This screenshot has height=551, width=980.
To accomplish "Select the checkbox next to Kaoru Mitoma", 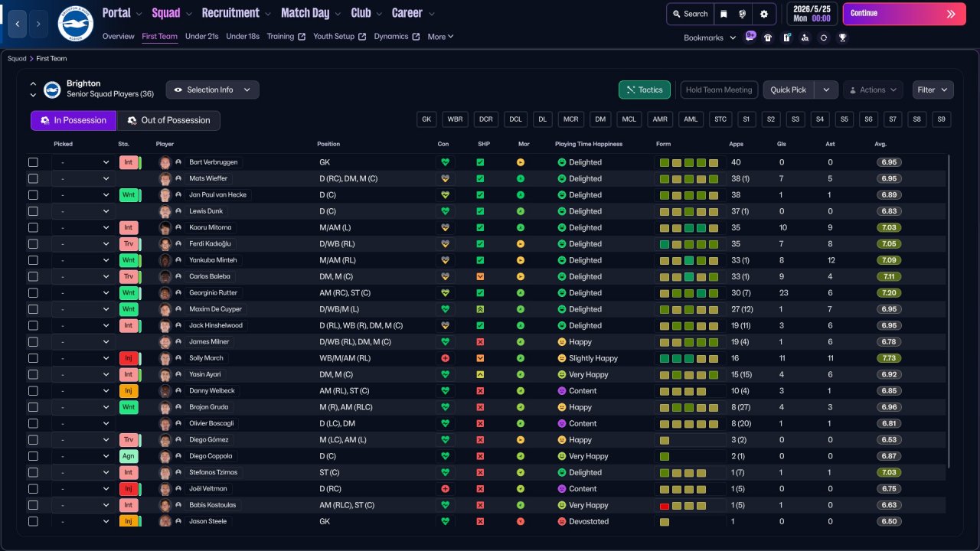I will (33, 227).
